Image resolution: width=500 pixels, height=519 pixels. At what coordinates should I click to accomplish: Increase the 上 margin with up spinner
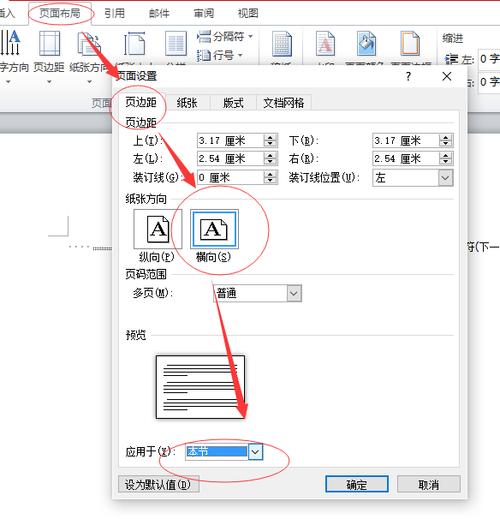point(271,137)
